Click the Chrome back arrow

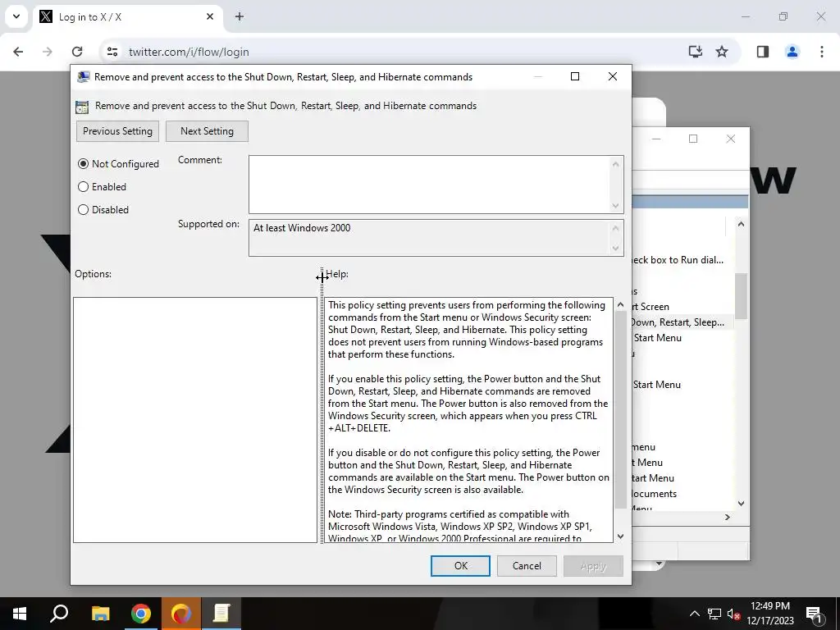point(18,52)
